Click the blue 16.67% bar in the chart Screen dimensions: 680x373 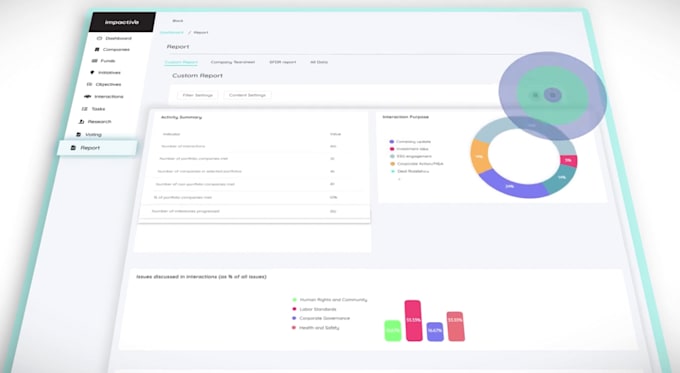pos(435,331)
